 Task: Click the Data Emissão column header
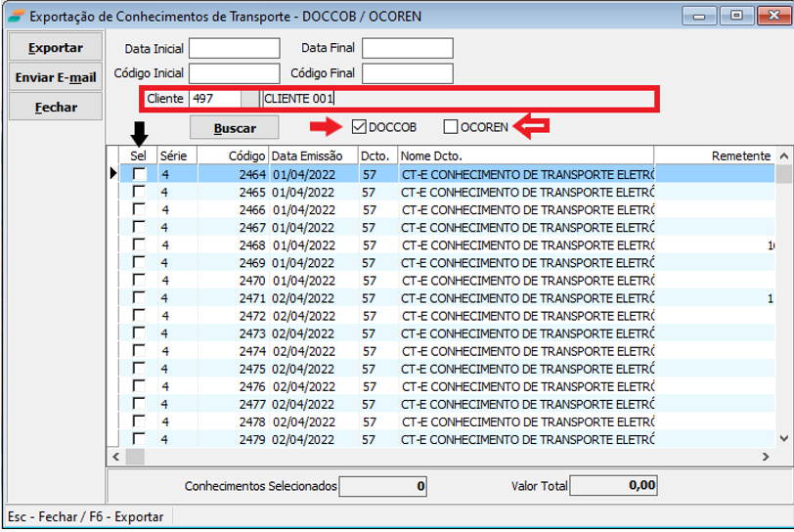point(313,155)
